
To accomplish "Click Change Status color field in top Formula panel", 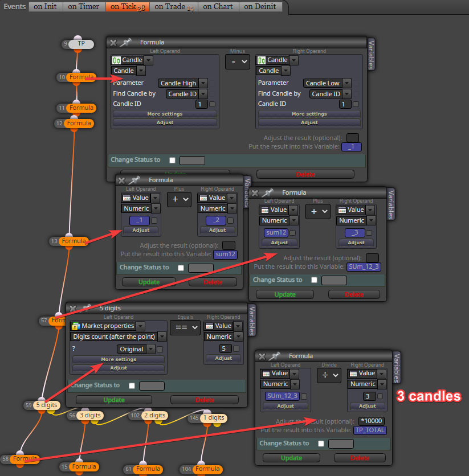I will pos(192,161).
